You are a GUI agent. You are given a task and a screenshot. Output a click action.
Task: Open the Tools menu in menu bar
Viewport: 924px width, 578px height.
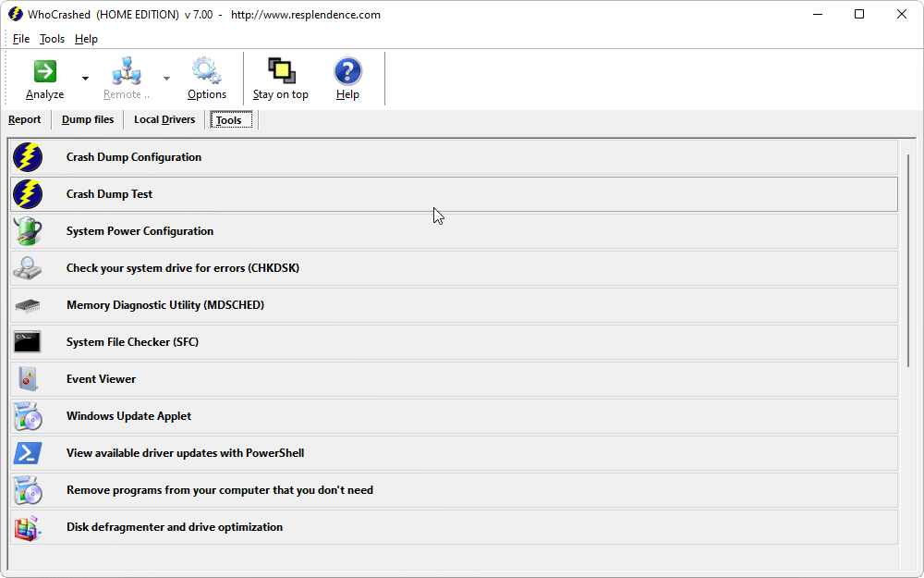(52, 39)
